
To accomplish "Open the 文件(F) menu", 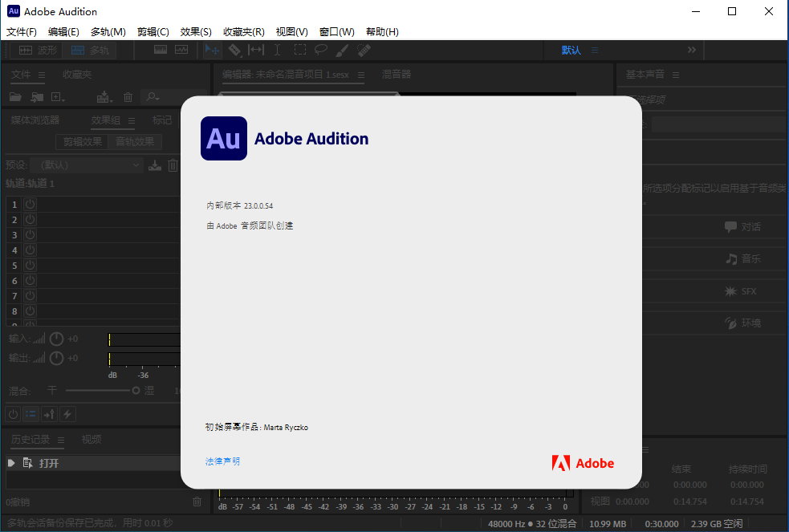I will pyautogui.click(x=21, y=31).
